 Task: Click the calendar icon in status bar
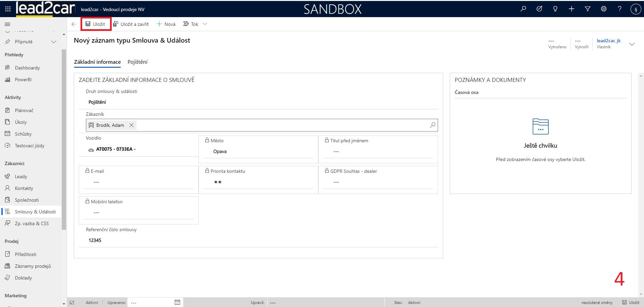pos(177,302)
